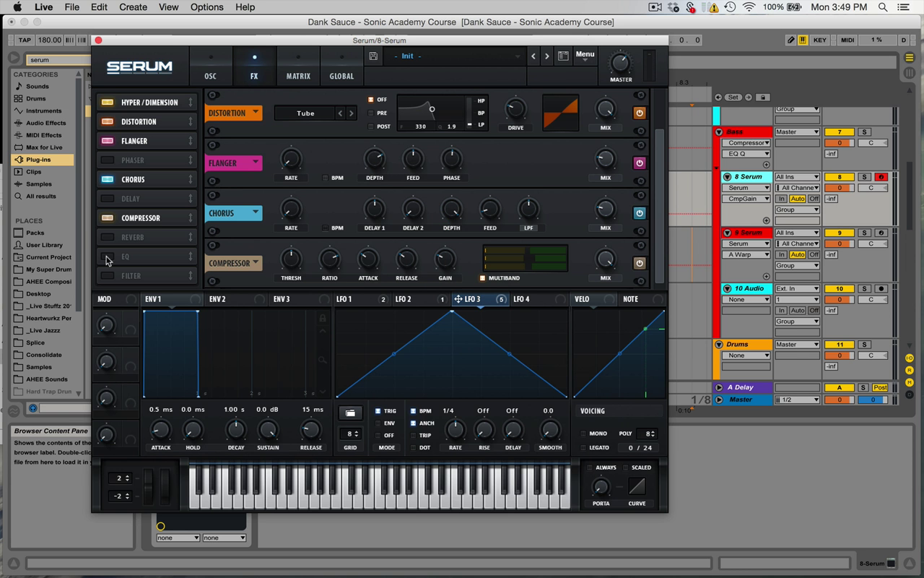The width and height of the screenshot is (924, 578).
Task: Open the Tube distortion type selector
Action: point(306,113)
